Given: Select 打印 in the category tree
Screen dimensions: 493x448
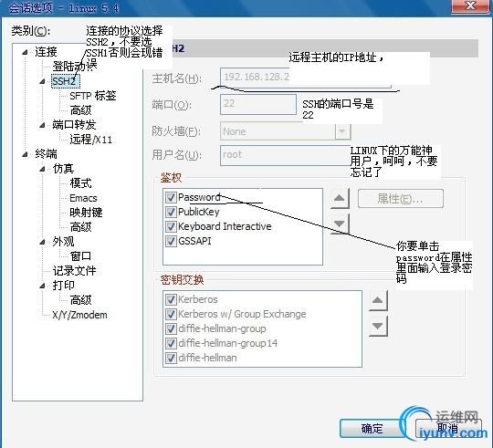Looking at the screenshot, I should pyautogui.click(x=63, y=286).
